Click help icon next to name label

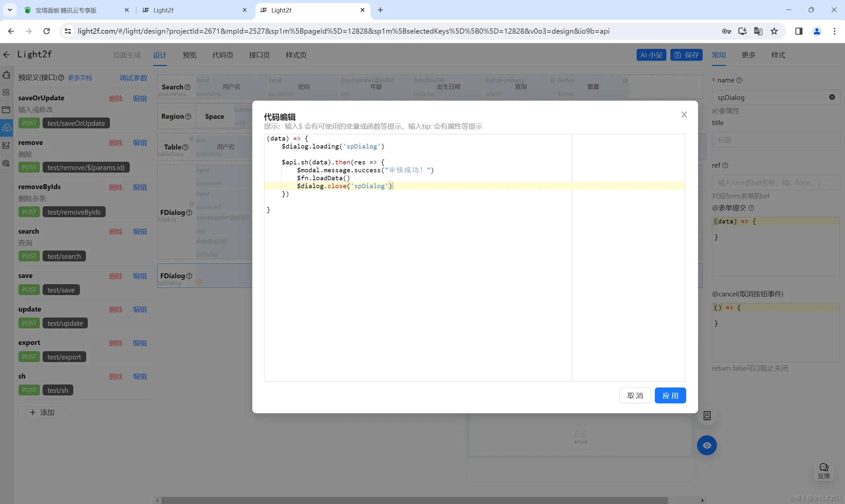pyautogui.click(x=739, y=80)
